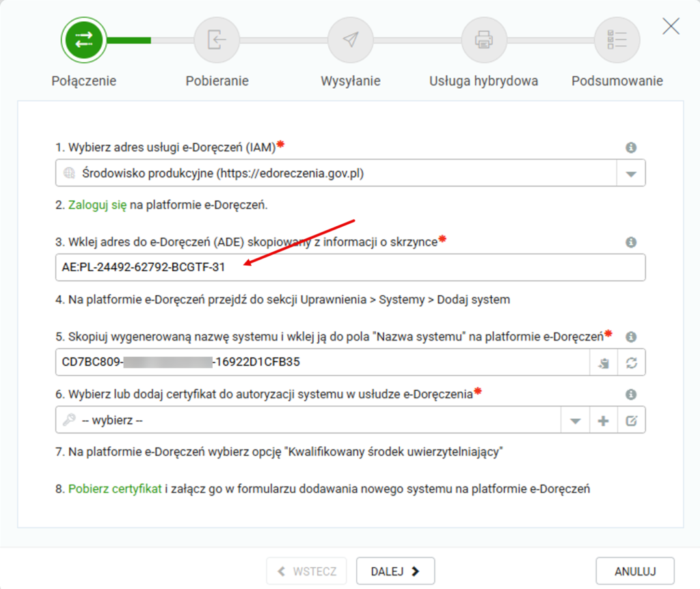Open info icon for ADE address field
The width and height of the screenshot is (700, 589).
pyautogui.click(x=631, y=242)
